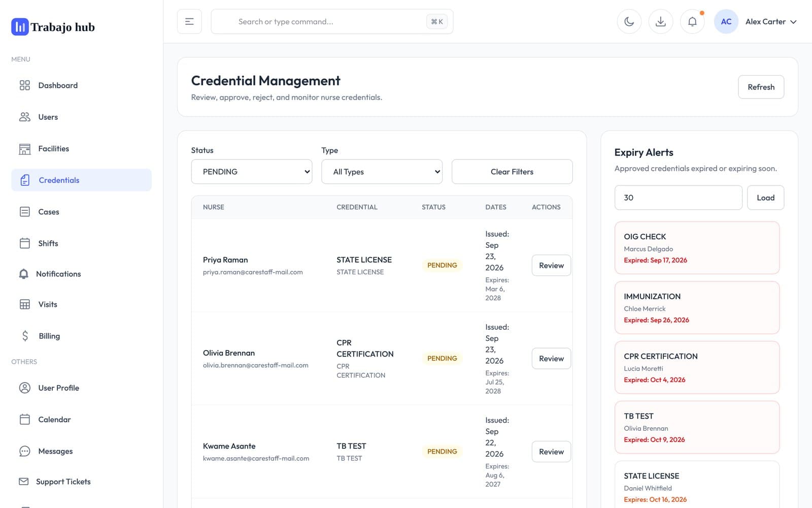Open the All Types dropdown
This screenshot has height=508, width=812.
pyautogui.click(x=382, y=172)
